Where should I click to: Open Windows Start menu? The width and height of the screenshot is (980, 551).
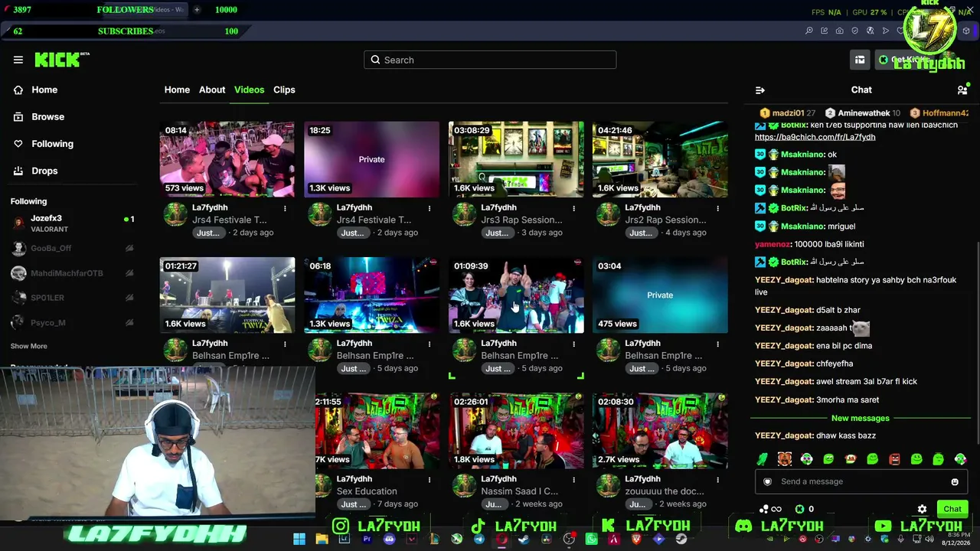point(299,539)
